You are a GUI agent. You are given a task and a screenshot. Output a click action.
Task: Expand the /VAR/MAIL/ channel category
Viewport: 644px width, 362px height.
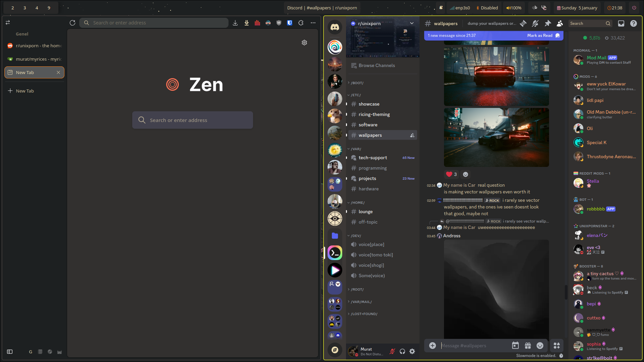point(361,302)
